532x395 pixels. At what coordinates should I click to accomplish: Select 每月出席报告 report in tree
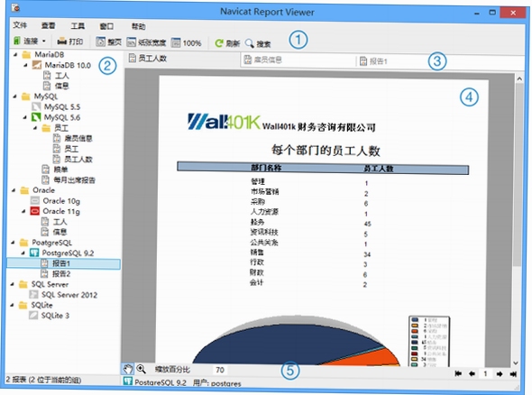pos(74,179)
